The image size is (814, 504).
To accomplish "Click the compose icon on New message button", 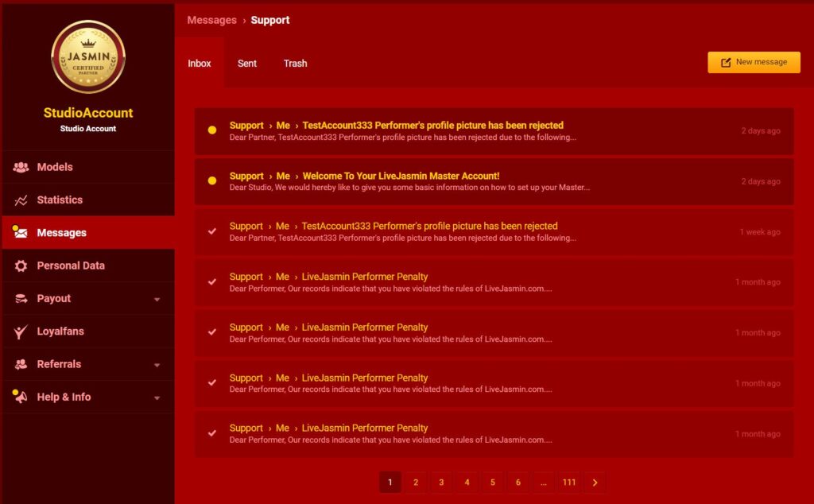I will click(x=726, y=62).
